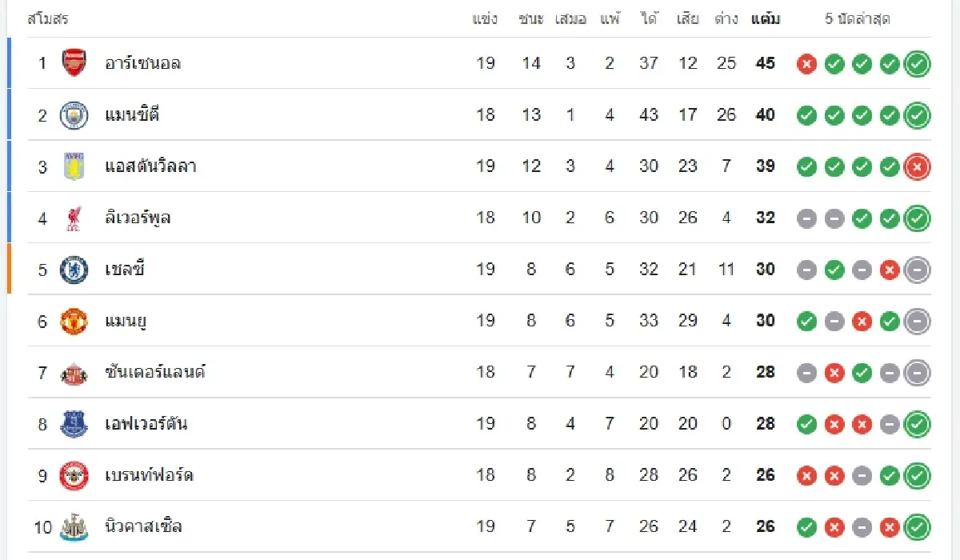Image resolution: width=960 pixels, height=560 pixels.
Task: Click the Newcastle club crest
Action: tap(74, 527)
